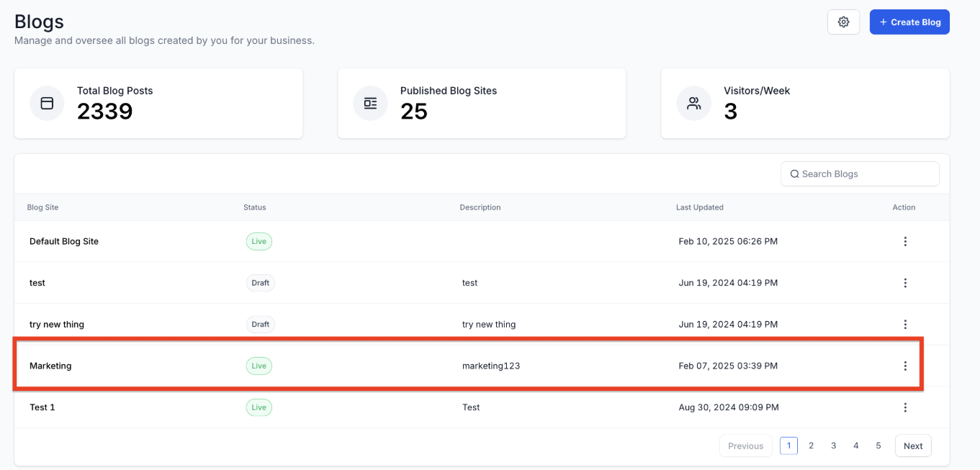Open the Default Blog Site entry
Image resolution: width=980 pixels, height=470 pixels.
(x=64, y=242)
